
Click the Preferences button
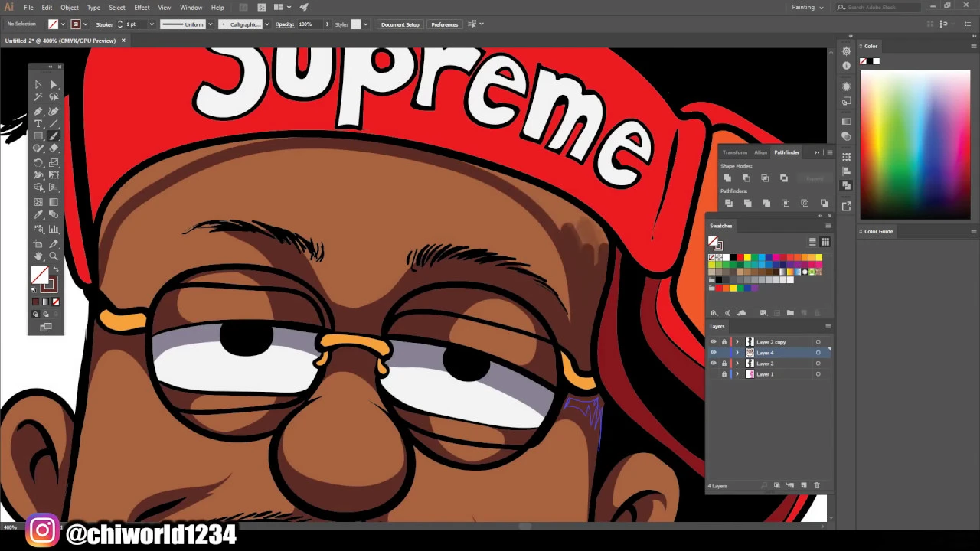pyautogui.click(x=445, y=24)
